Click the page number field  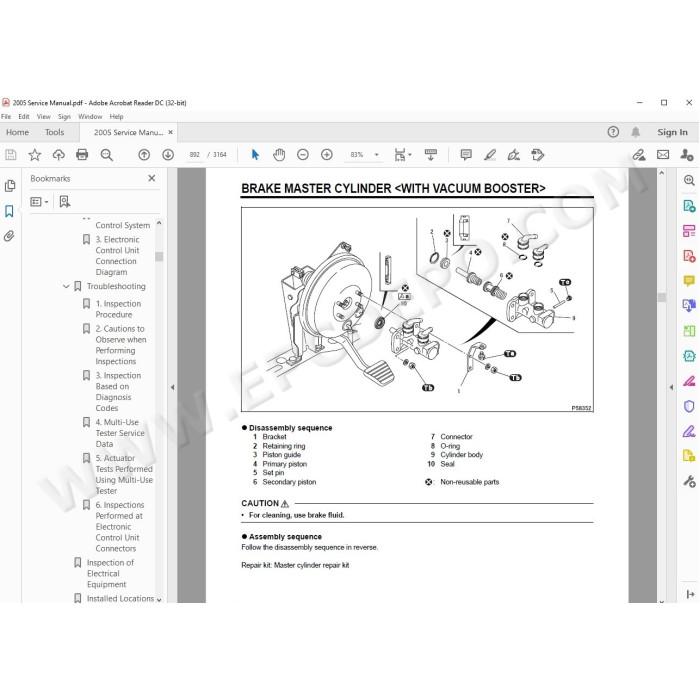click(195, 155)
